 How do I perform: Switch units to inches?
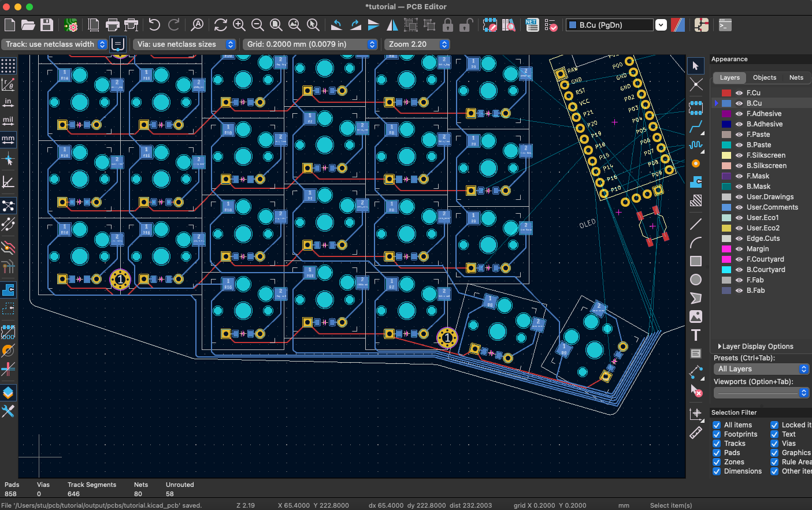(8, 102)
